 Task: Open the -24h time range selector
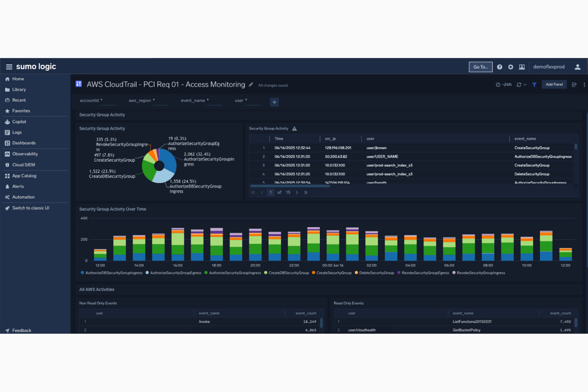(x=504, y=84)
